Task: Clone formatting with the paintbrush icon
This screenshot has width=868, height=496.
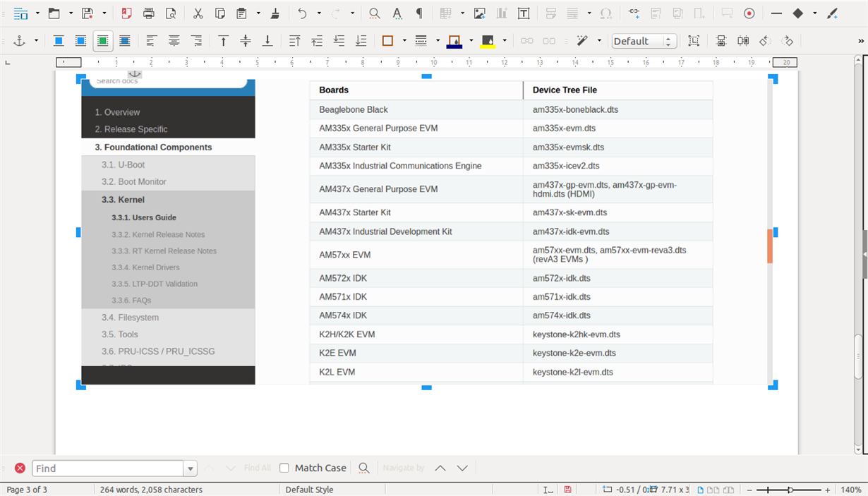Action: click(x=275, y=13)
